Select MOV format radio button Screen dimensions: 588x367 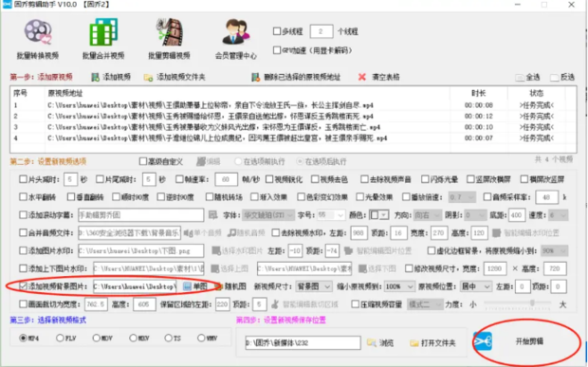tap(97, 339)
